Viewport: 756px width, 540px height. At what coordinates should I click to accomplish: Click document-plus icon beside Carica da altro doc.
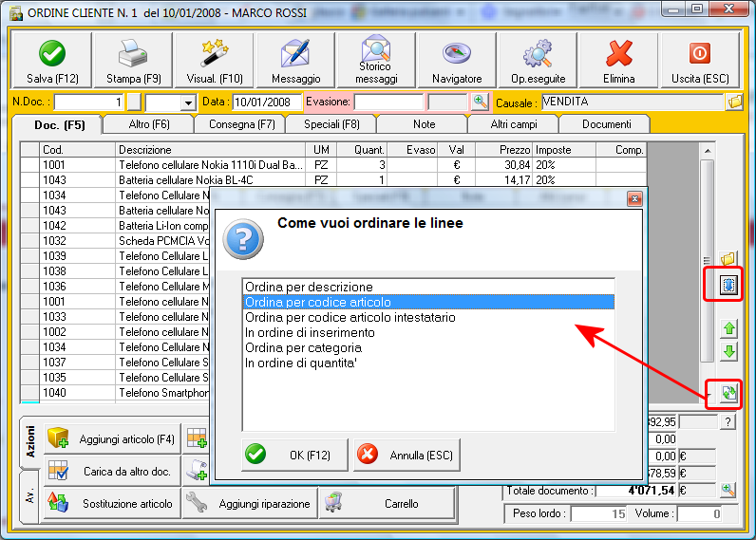[198, 470]
